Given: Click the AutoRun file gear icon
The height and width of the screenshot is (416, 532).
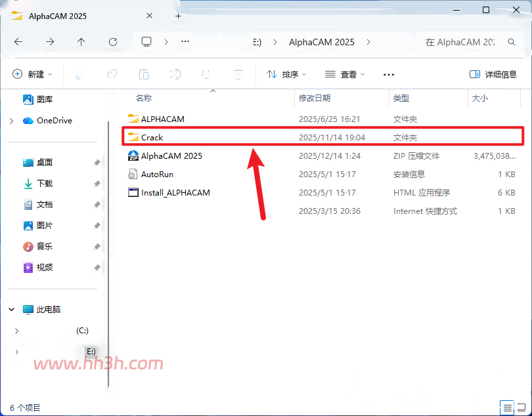Looking at the screenshot, I should tap(133, 175).
